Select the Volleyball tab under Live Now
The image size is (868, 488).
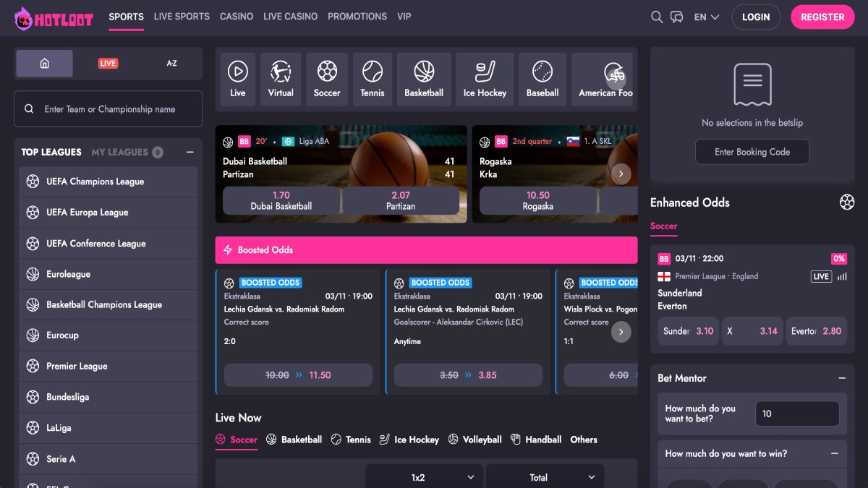(x=475, y=440)
